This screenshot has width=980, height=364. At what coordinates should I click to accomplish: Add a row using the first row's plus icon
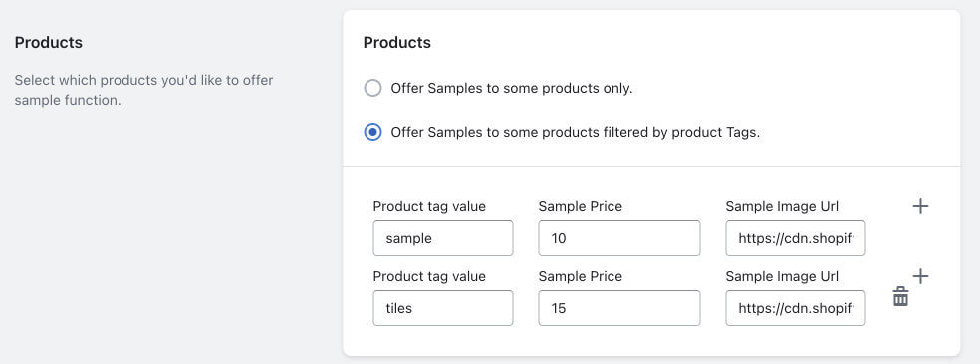pyautogui.click(x=920, y=206)
